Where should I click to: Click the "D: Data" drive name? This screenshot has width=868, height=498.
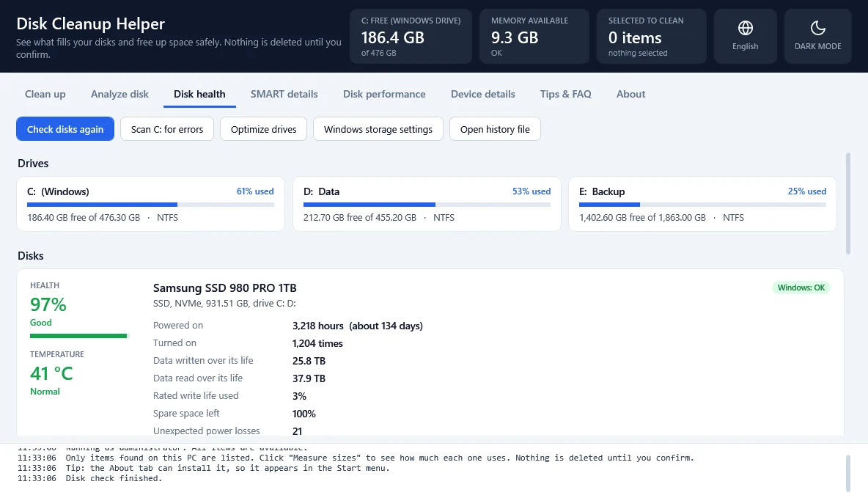[321, 191]
